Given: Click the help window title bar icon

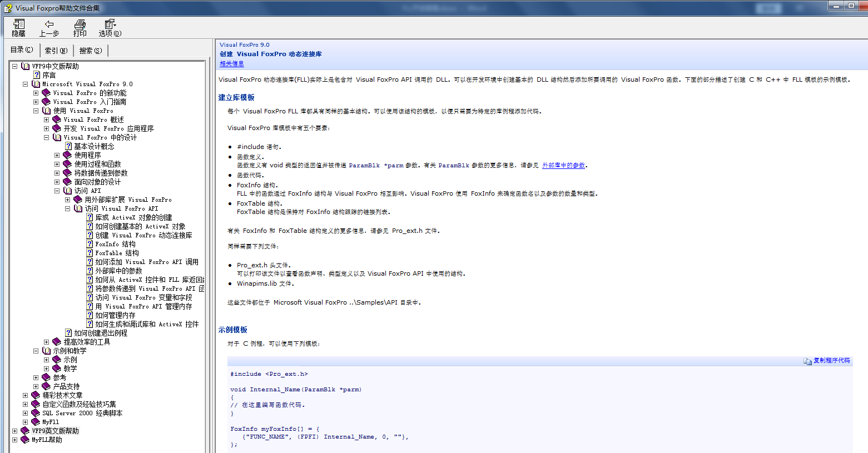Looking at the screenshot, I should point(8,8).
